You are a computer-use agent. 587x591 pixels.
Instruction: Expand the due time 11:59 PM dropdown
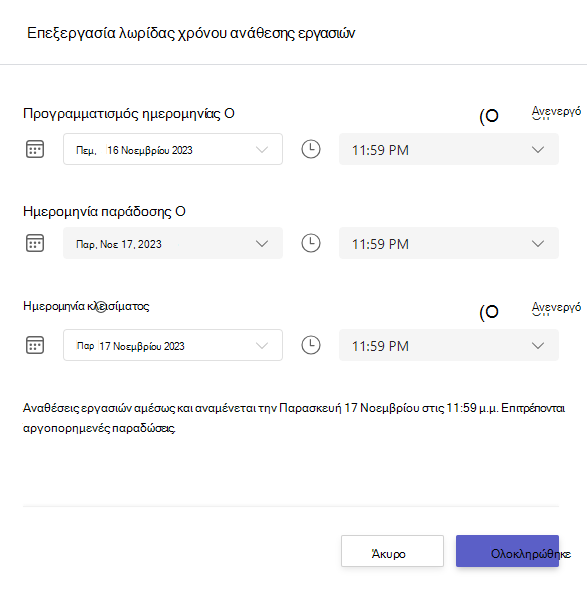(449, 243)
